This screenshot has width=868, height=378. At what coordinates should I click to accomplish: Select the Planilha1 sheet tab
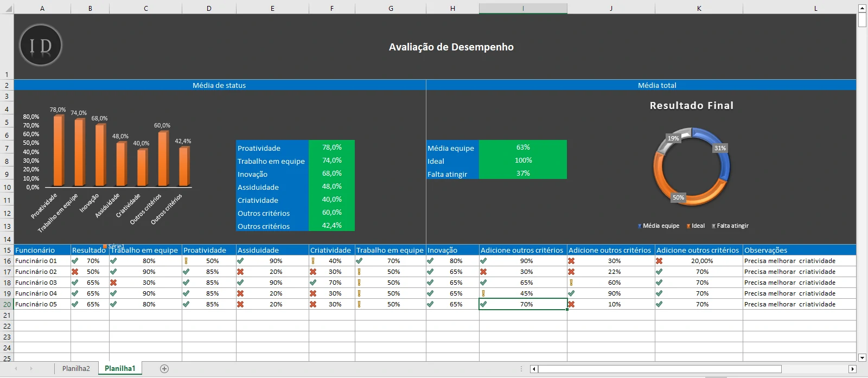(x=120, y=369)
